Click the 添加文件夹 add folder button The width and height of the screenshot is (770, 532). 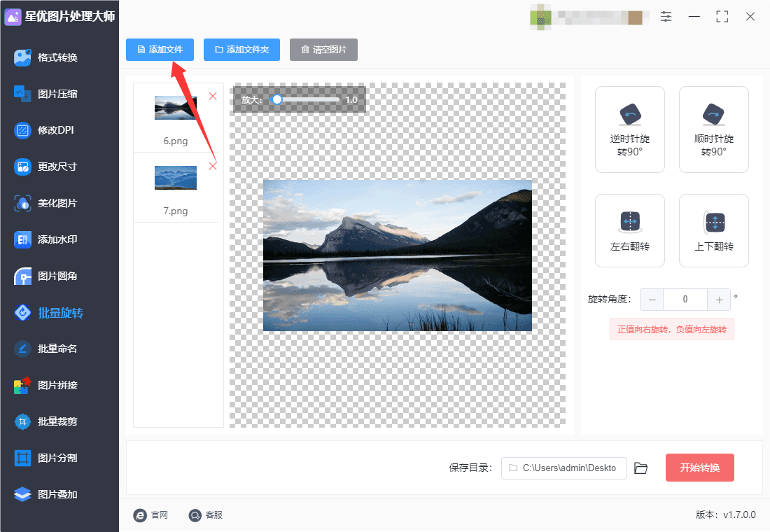241,50
